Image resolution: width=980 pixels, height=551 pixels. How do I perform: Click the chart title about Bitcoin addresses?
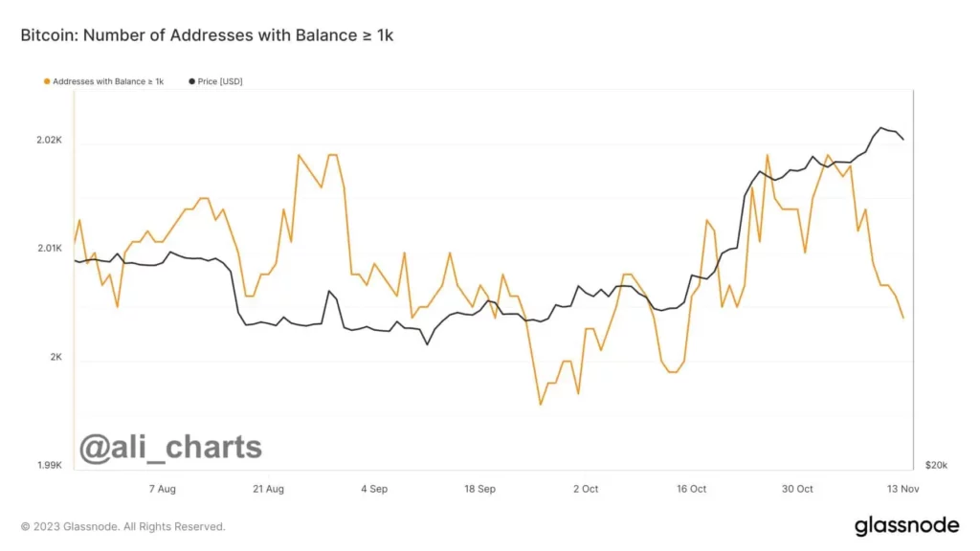click(207, 35)
